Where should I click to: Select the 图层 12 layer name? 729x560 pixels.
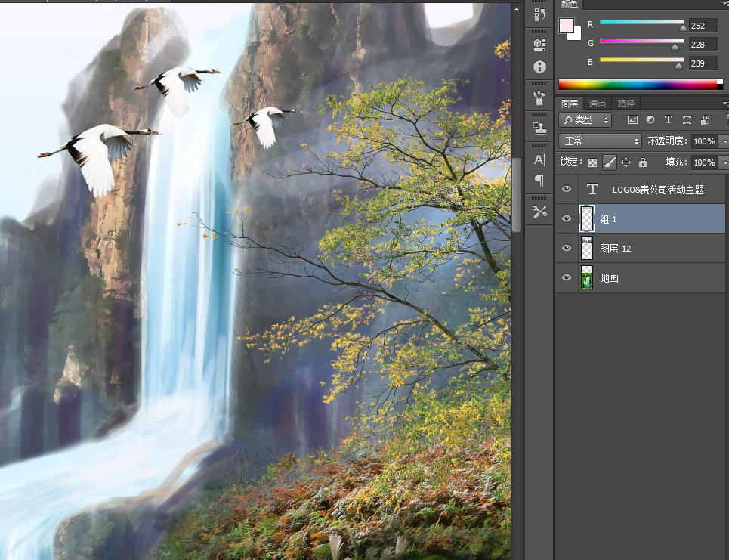(x=615, y=249)
